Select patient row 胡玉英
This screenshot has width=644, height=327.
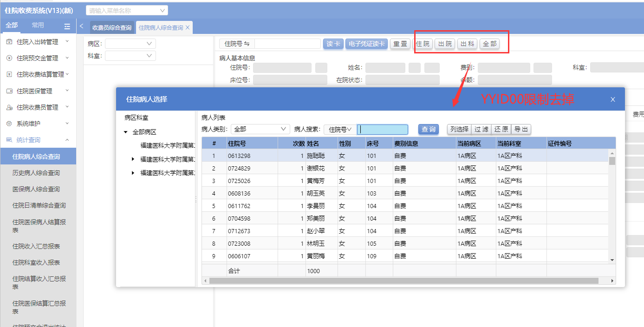coord(405,193)
